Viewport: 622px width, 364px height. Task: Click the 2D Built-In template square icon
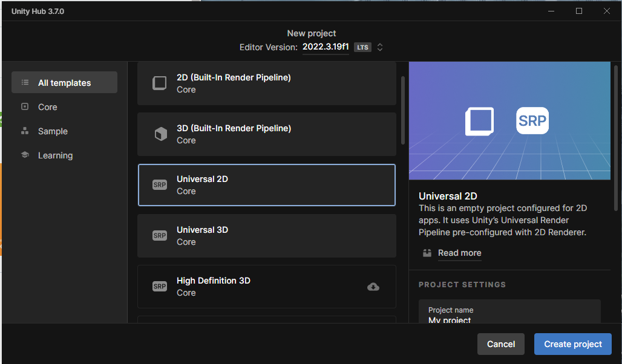point(160,83)
